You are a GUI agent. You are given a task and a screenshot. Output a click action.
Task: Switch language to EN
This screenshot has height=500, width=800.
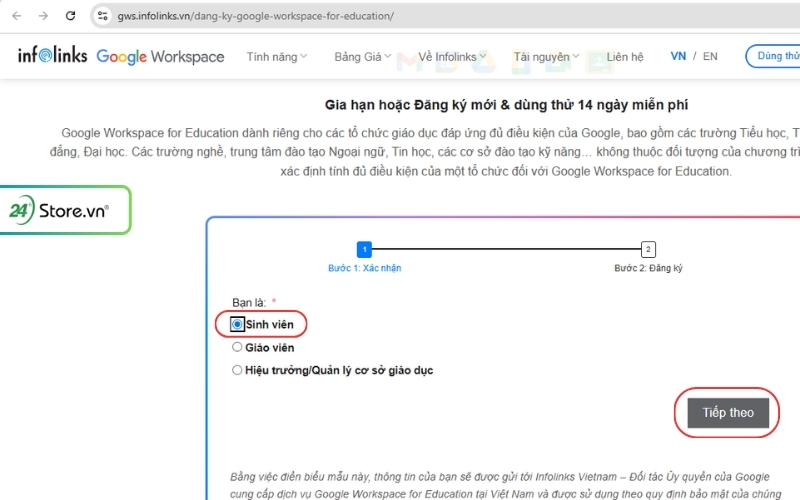(710, 56)
